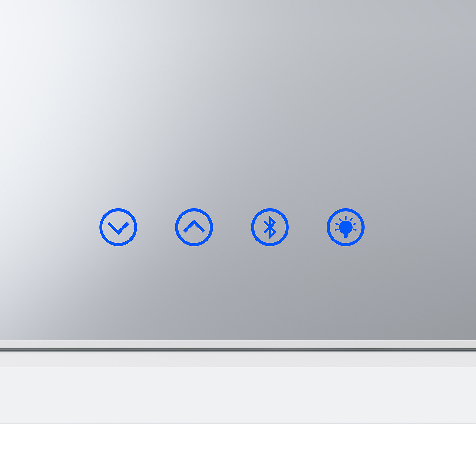476x476 pixels.
Task: Raise brightness with the up arrow button
Action: (194, 227)
